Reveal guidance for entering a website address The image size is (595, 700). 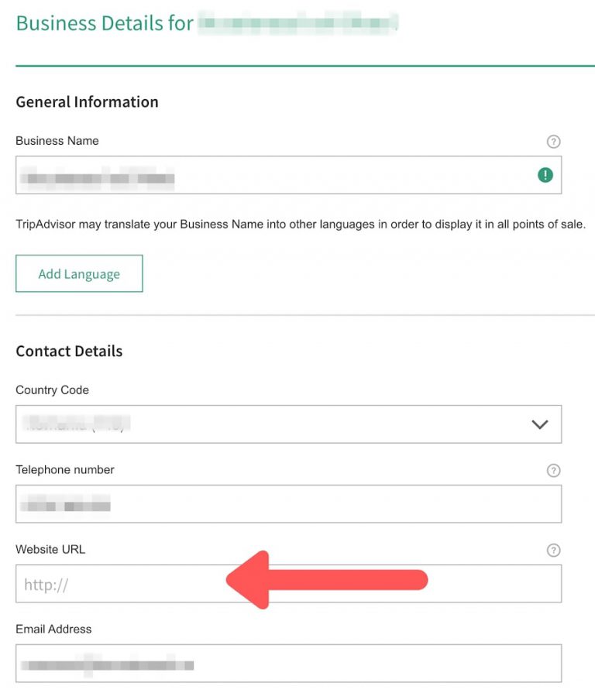click(x=553, y=550)
